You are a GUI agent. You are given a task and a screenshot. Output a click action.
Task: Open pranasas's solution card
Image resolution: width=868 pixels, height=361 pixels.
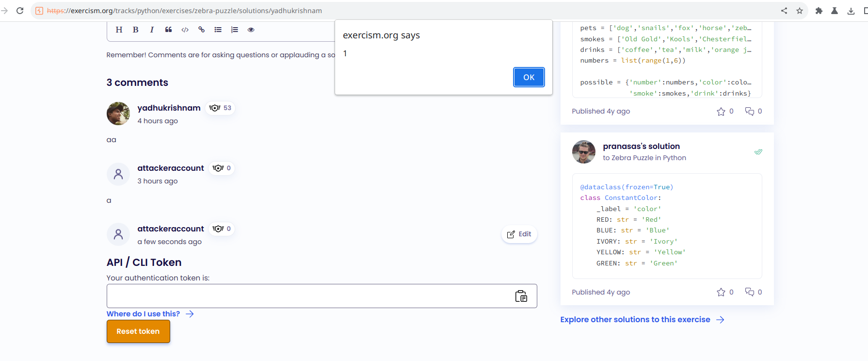point(641,147)
